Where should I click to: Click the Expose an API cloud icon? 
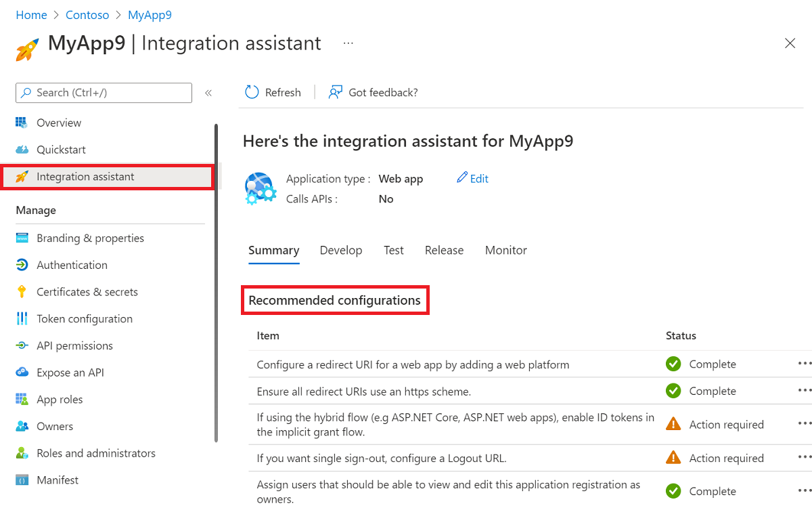(x=22, y=373)
